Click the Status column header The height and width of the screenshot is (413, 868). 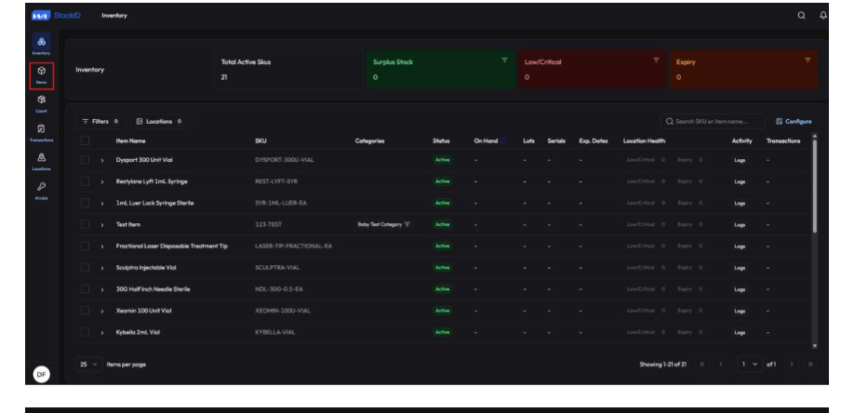point(441,141)
